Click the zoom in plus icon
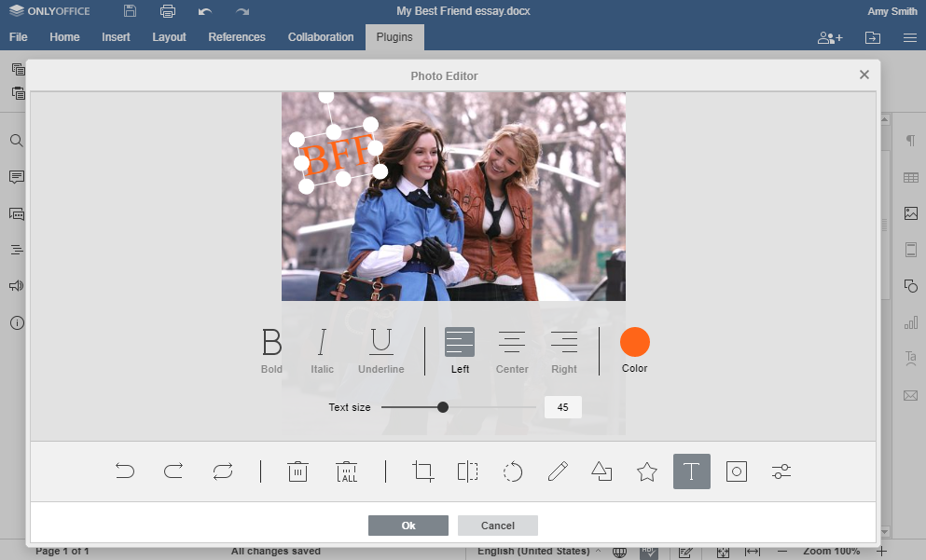 pos(881,552)
